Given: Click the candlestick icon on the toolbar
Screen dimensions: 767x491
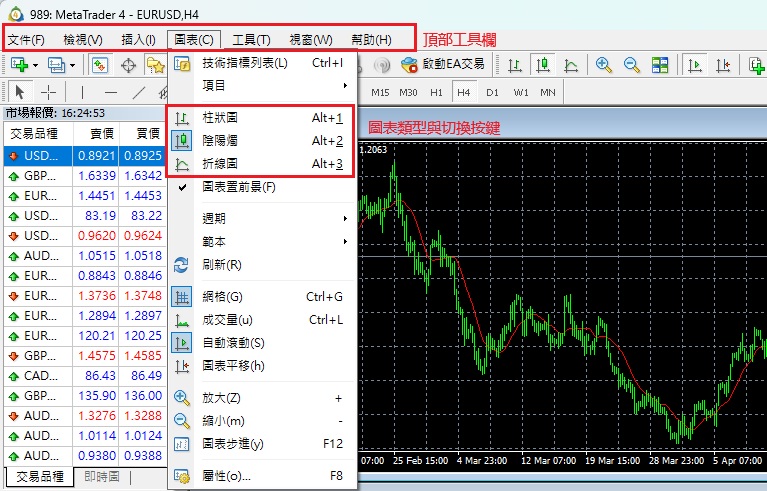Looking at the screenshot, I should (542, 65).
